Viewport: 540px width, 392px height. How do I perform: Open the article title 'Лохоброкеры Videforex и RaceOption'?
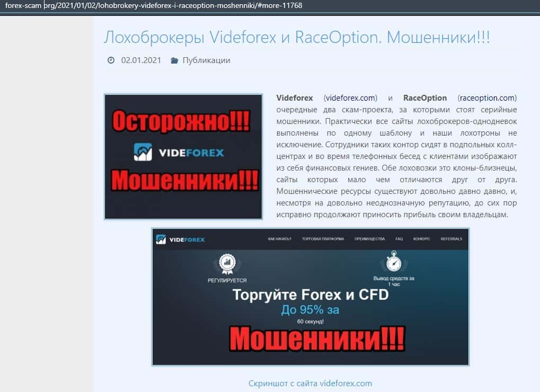pos(297,37)
